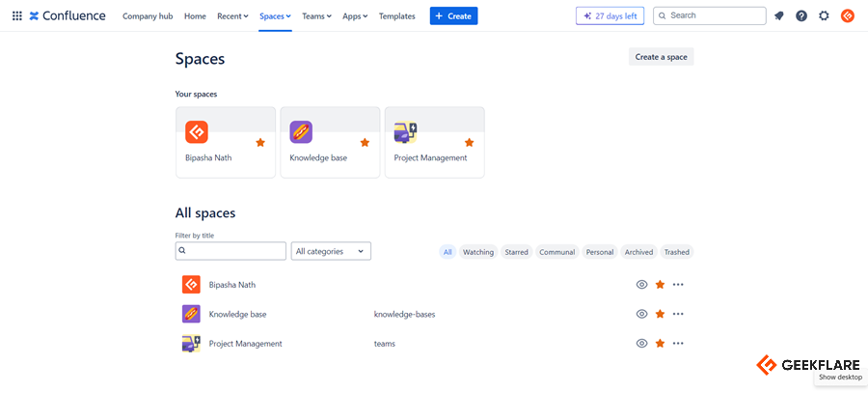Click Knowledge base row icon in All spaces
The width and height of the screenshot is (868, 393).
[x=191, y=314]
